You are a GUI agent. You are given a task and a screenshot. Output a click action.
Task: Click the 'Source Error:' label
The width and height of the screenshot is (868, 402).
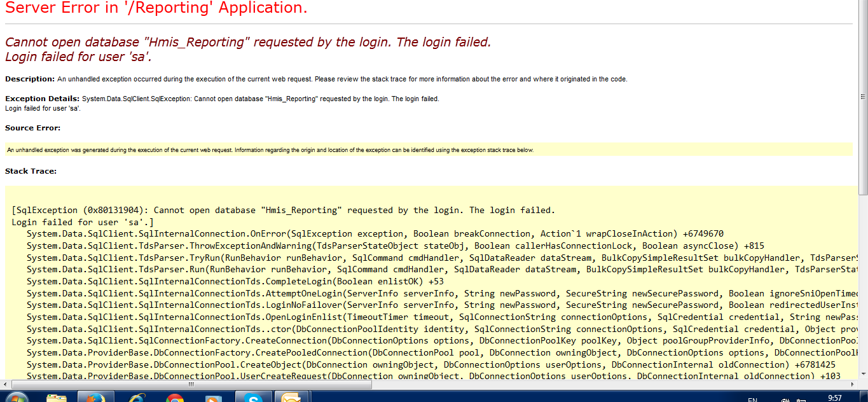point(32,128)
